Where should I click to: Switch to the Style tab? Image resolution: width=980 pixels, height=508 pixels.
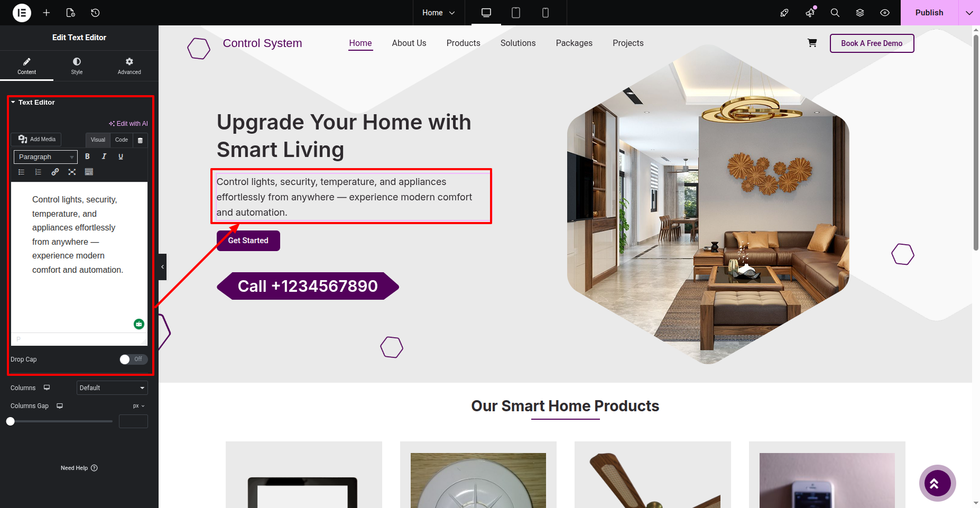click(x=77, y=66)
